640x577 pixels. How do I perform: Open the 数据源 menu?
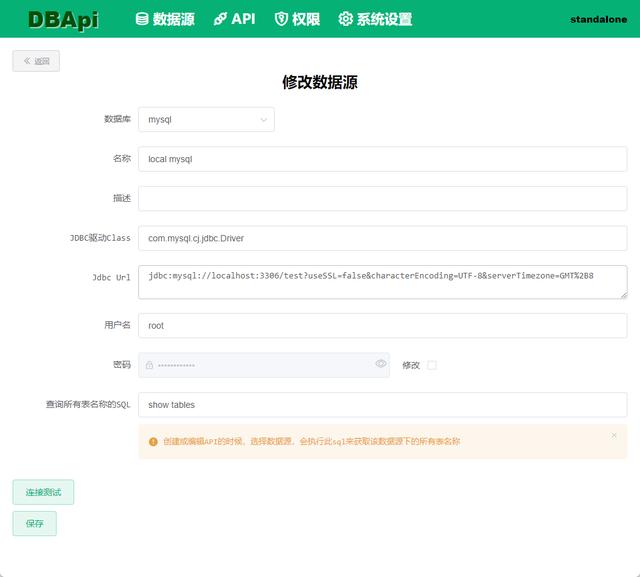tap(165, 19)
